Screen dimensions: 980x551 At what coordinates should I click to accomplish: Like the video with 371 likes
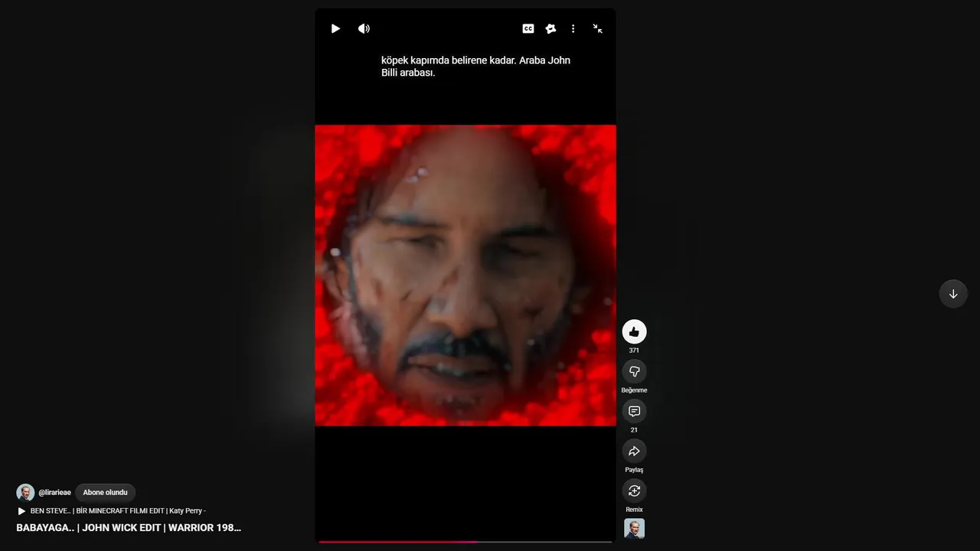[634, 331]
